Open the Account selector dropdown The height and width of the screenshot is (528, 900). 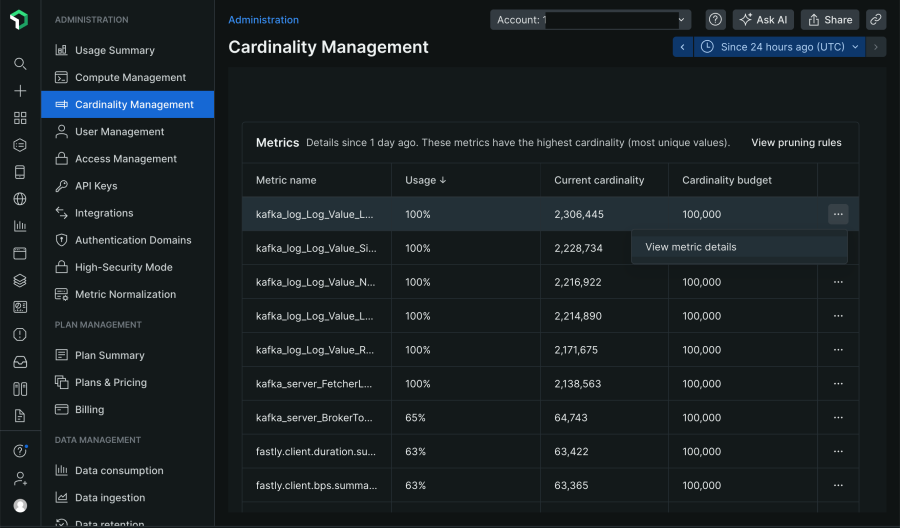click(x=590, y=20)
